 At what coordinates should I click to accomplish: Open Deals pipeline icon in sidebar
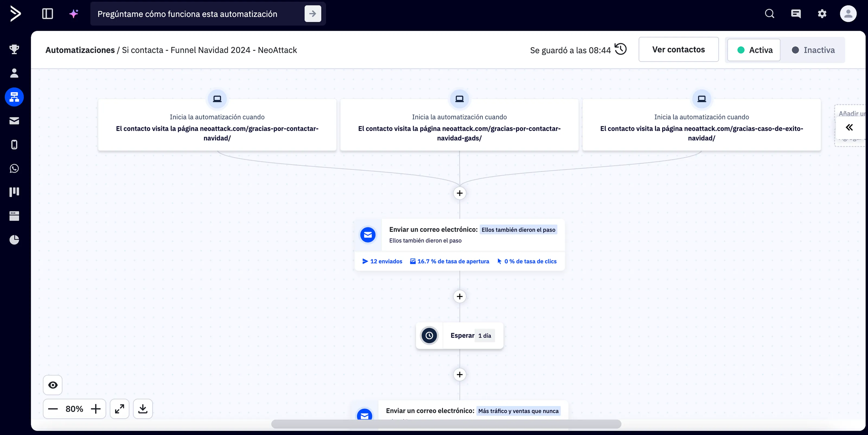pyautogui.click(x=14, y=192)
